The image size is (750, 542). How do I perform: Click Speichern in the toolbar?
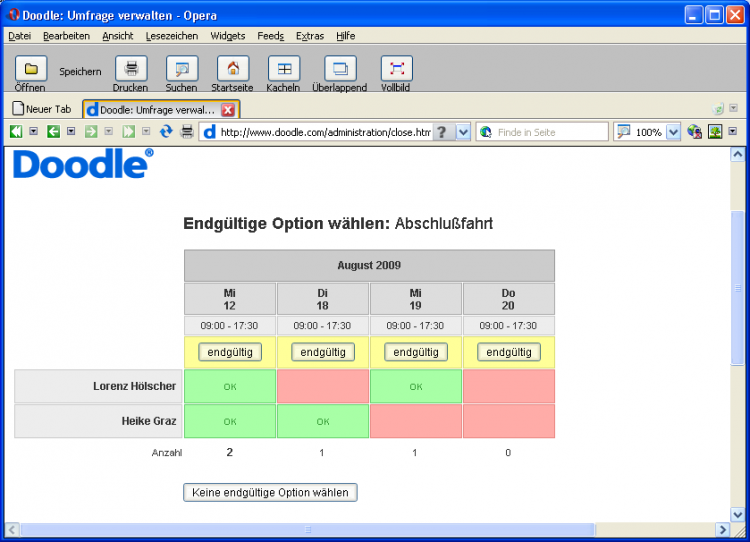pyautogui.click(x=80, y=72)
